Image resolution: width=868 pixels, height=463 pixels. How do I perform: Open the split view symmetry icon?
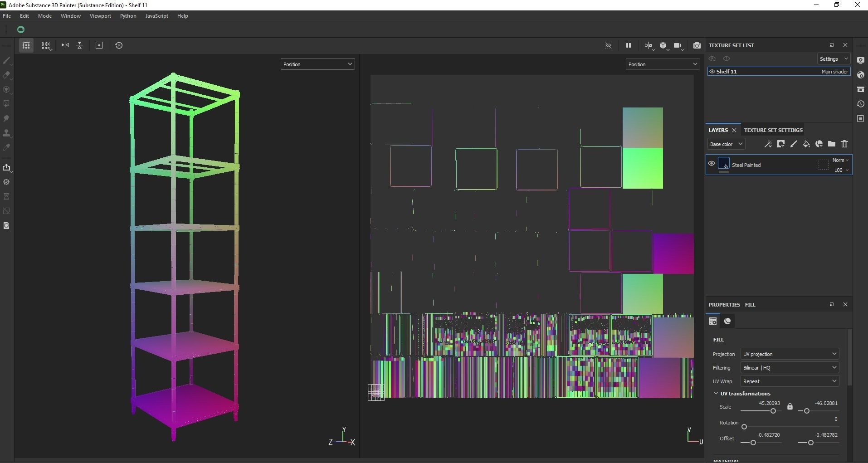tap(649, 45)
